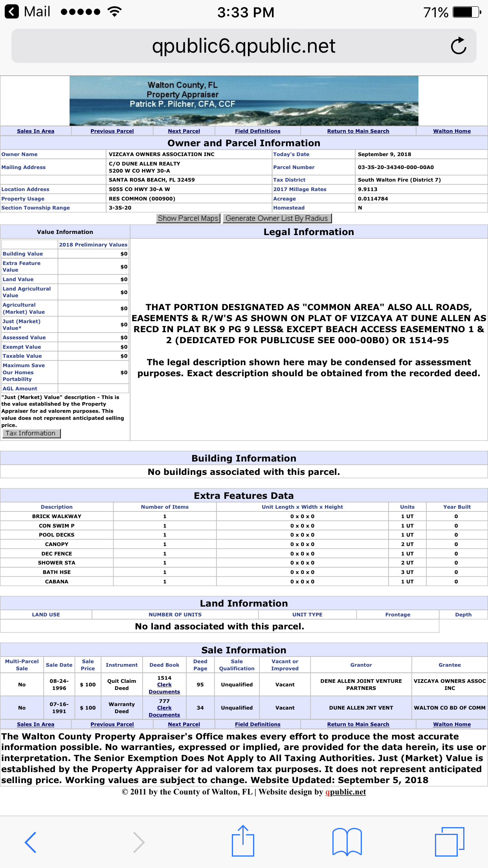Open Sales In Area in top navigation
Image resolution: width=488 pixels, height=868 pixels.
(x=36, y=131)
